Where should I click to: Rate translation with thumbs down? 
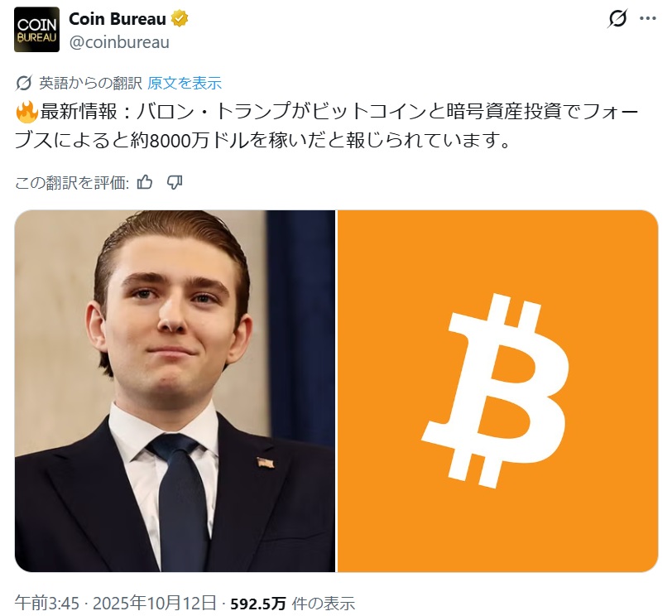175,183
